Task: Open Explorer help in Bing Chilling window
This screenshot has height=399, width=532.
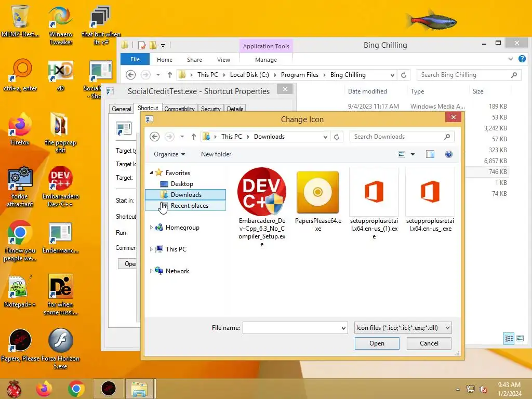Action: point(522,59)
